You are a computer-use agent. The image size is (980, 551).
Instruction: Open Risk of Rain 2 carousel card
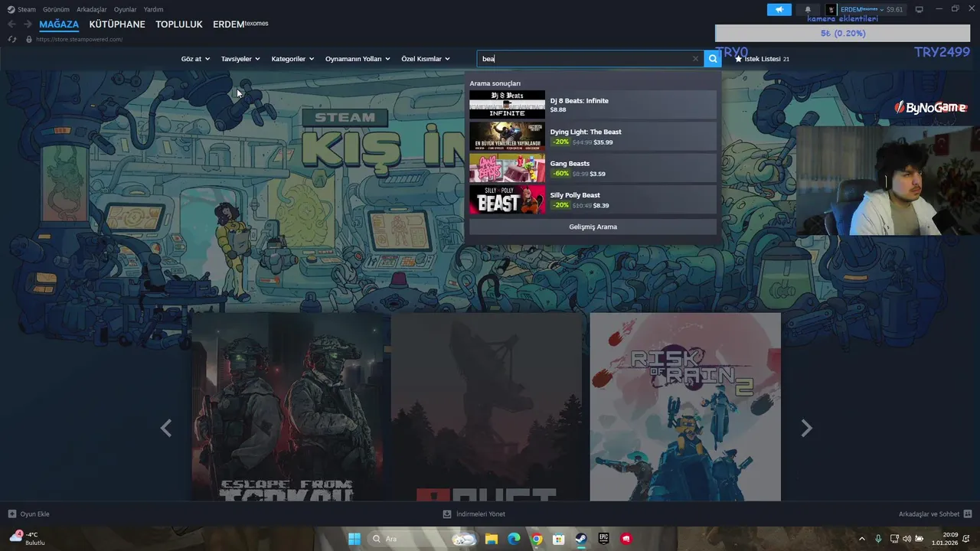(685, 407)
